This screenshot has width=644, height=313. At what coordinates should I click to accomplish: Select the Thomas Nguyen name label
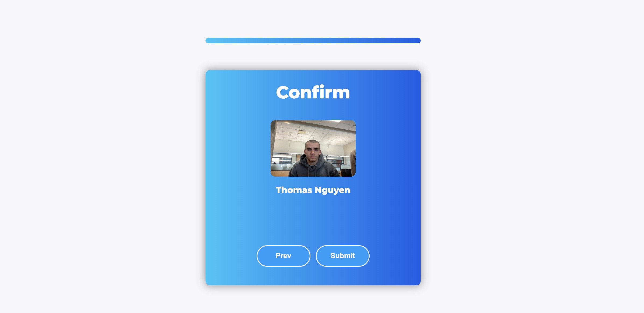coord(313,190)
